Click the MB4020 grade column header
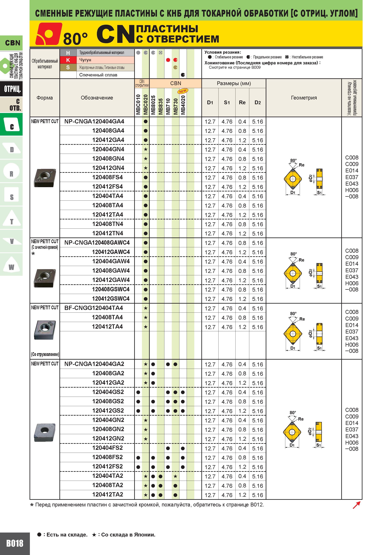This screenshot has width=392, height=555. click(x=183, y=105)
